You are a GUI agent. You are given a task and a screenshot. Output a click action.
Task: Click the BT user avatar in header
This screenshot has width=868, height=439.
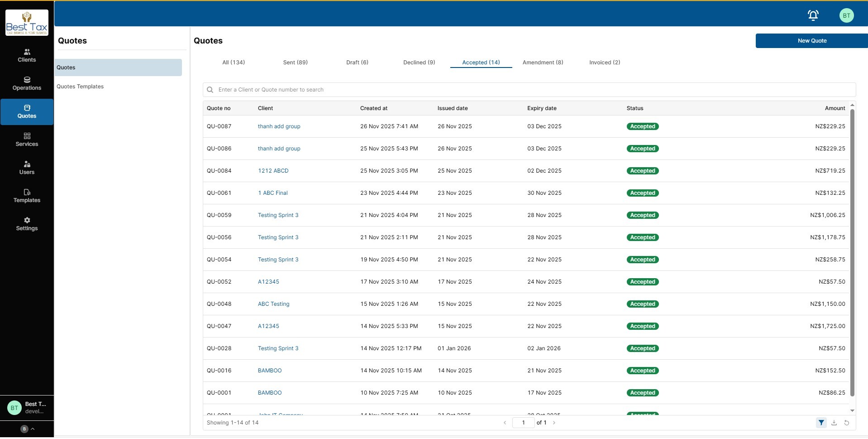pos(846,15)
